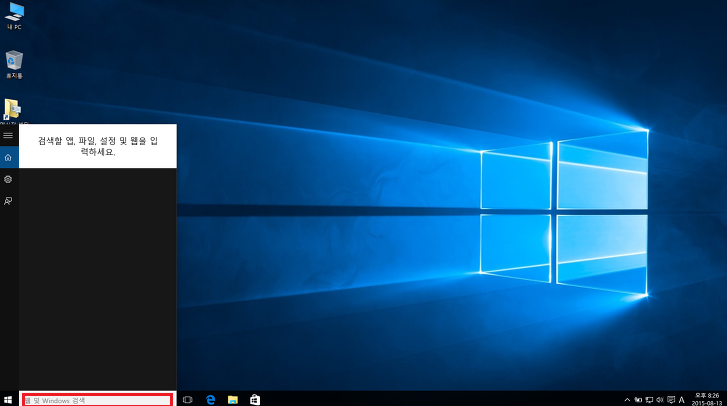The height and width of the screenshot is (406, 727).
Task: Focus the 웹 및 Windows 검색 search box
Action: pos(98,400)
